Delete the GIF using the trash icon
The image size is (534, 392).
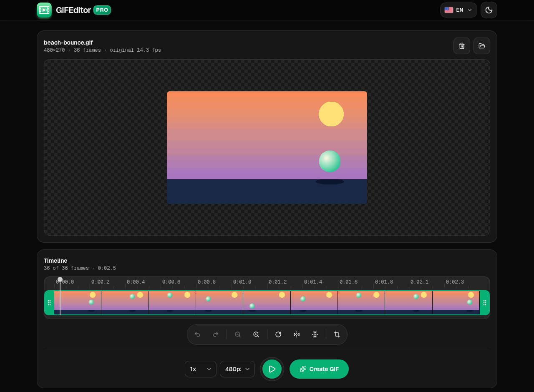click(x=462, y=46)
